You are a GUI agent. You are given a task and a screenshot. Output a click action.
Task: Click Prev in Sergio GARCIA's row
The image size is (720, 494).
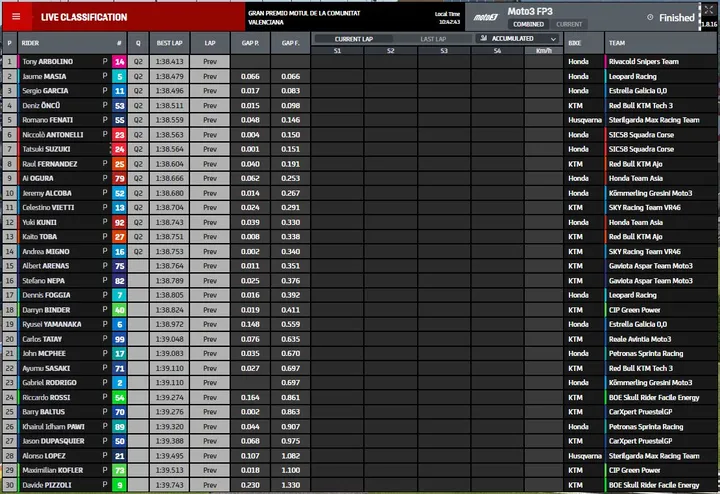210,91
